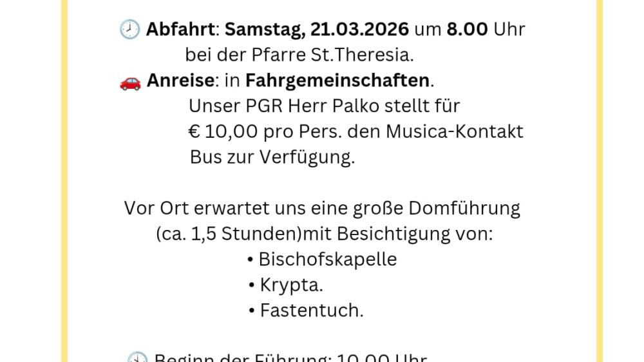The height and width of the screenshot is (362, 644).
Task: Click the Fastentuch bullet item
Action: (x=311, y=310)
